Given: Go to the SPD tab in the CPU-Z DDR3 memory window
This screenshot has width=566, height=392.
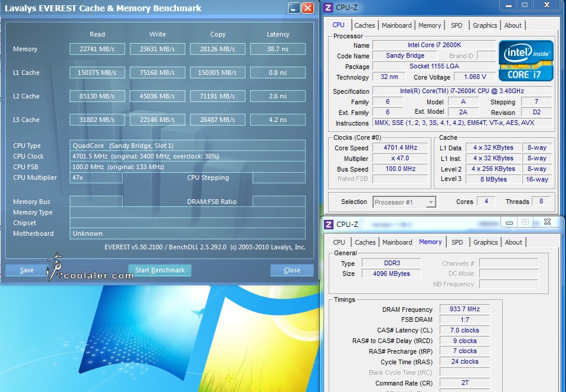Looking at the screenshot, I should point(457,242).
